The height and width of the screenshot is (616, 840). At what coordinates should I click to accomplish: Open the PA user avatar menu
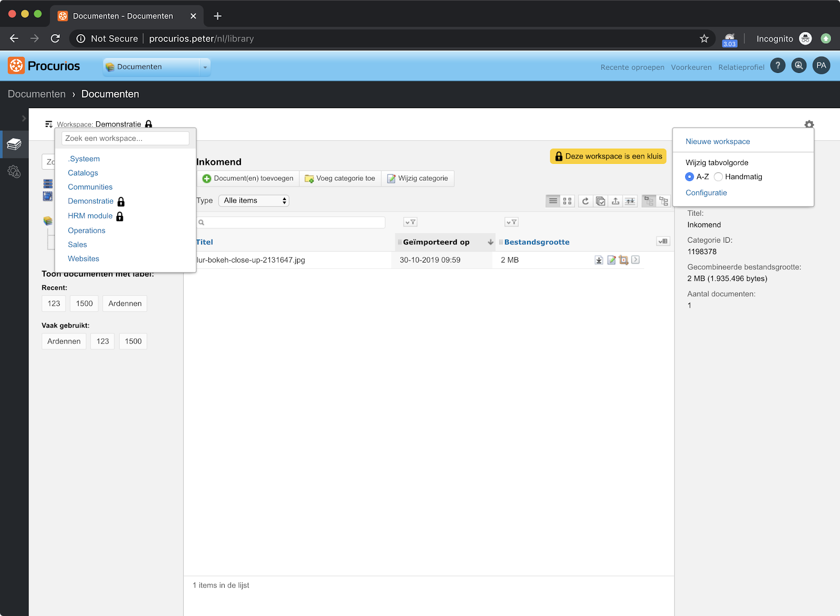pyautogui.click(x=821, y=66)
